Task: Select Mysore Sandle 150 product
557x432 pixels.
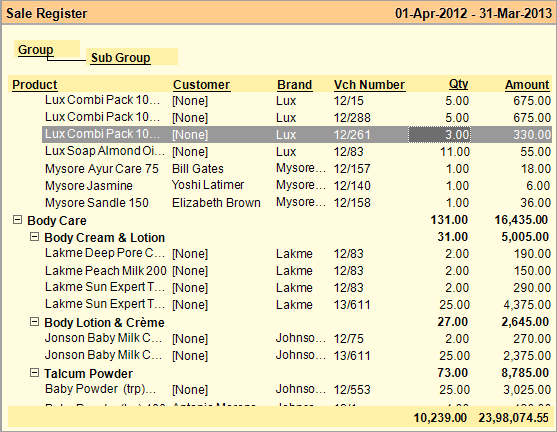Action: (x=97, y=203)
